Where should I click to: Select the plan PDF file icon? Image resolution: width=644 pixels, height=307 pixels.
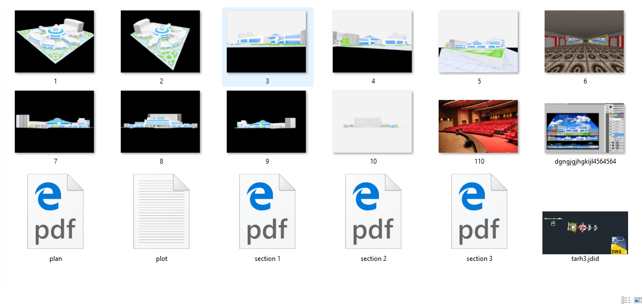[x=55, y=211]
